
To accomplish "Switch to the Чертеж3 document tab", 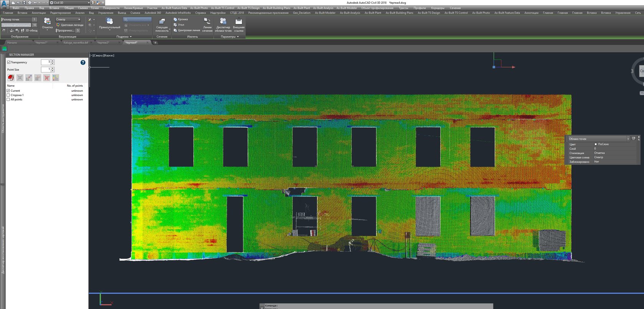I will coord(103,43).
